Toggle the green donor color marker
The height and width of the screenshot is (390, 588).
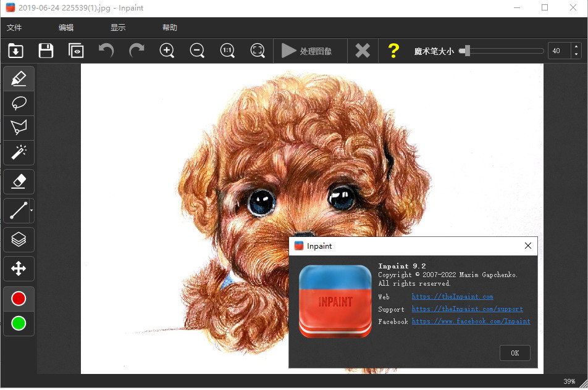[x=19, y=323]
